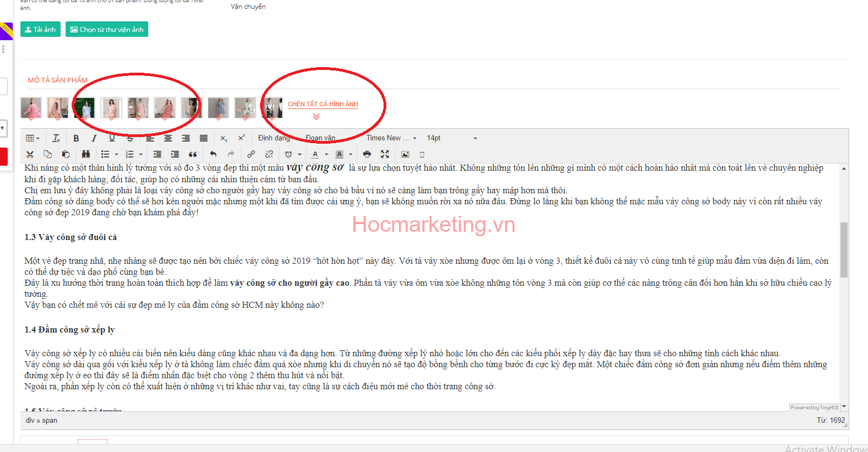868x452 pixels.
Task: Clear formatting of selected text
Action: (56, 138)
